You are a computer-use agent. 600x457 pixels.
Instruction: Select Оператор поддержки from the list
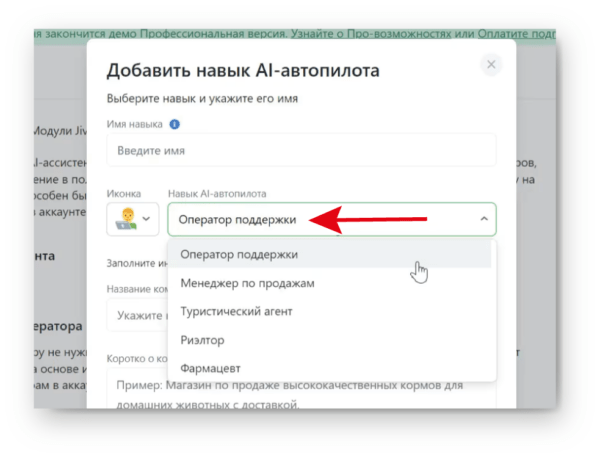pyautogui.click(x=329, y=255)
